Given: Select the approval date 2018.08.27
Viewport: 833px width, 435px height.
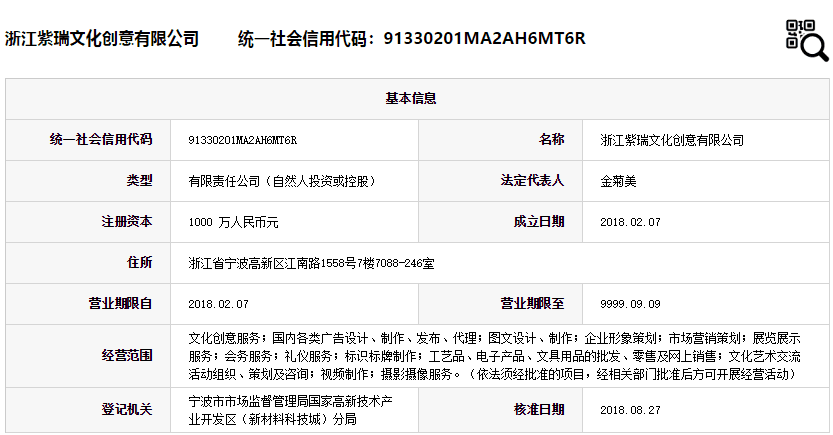Looking at the screenshot, I should tap(631, 410).
